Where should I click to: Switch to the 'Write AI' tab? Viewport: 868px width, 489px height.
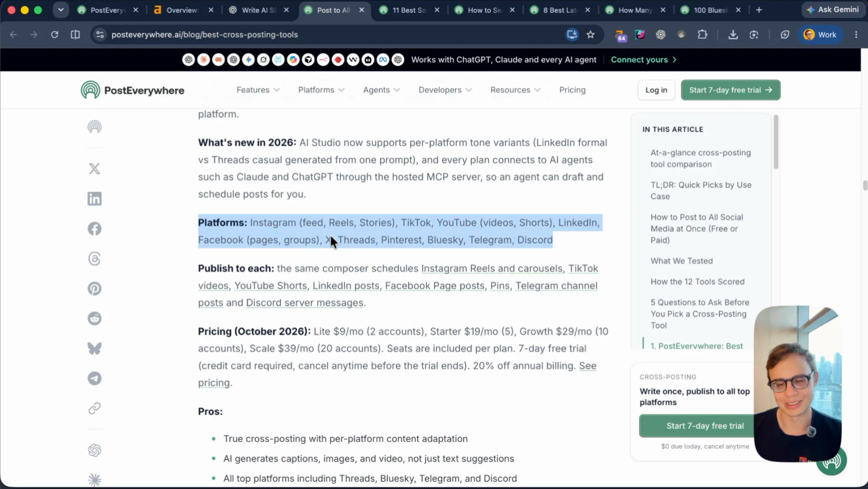pos(259,10)
